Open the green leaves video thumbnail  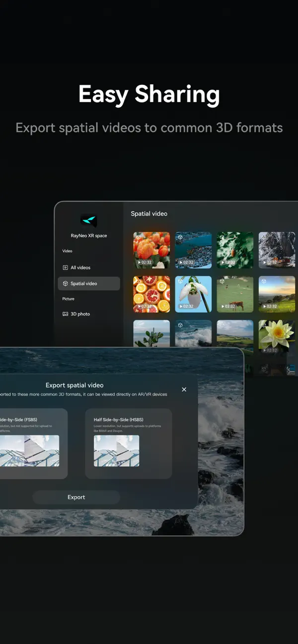pyautogui.click(x=235, y=251)
